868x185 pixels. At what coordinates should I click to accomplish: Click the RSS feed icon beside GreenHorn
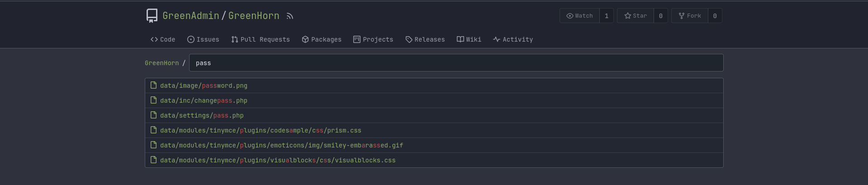pyautogui.click(x=290, y=16)
